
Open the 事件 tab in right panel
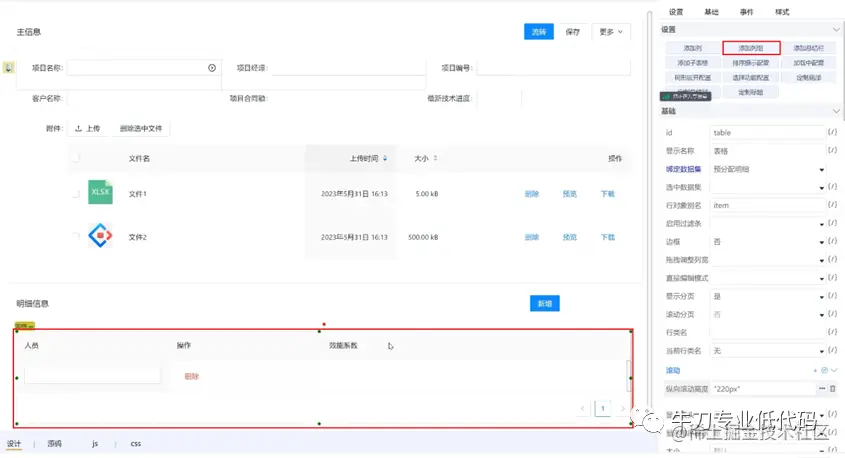click(x=746, y=12)
